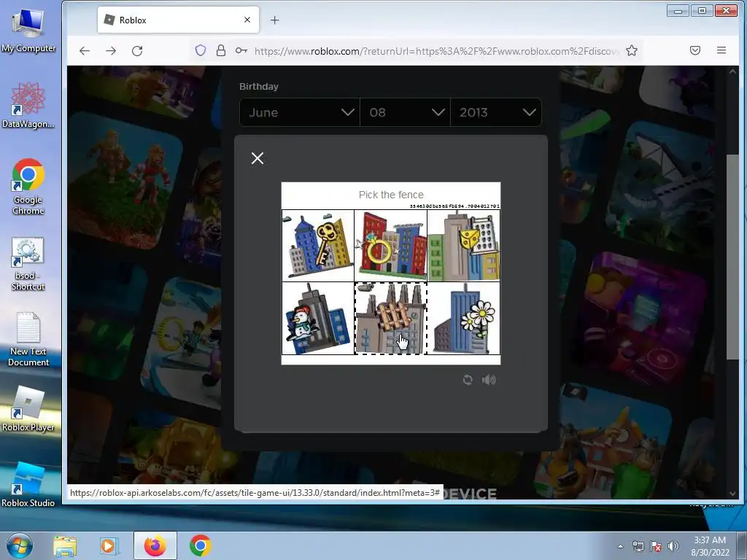This screenshot has height=560, width=747.
Task: Click the address bar URL
Action: pyautogui.click(x=436, y=51)
